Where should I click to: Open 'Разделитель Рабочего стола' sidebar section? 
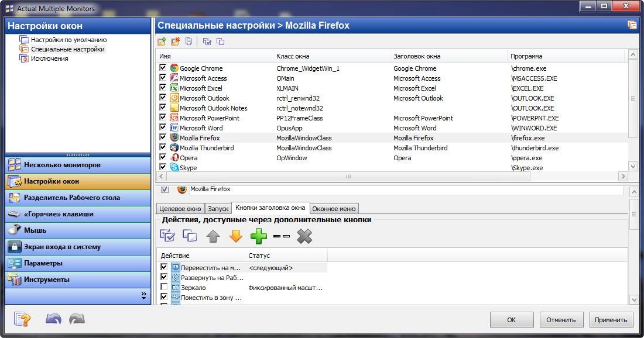coord(78,198)
